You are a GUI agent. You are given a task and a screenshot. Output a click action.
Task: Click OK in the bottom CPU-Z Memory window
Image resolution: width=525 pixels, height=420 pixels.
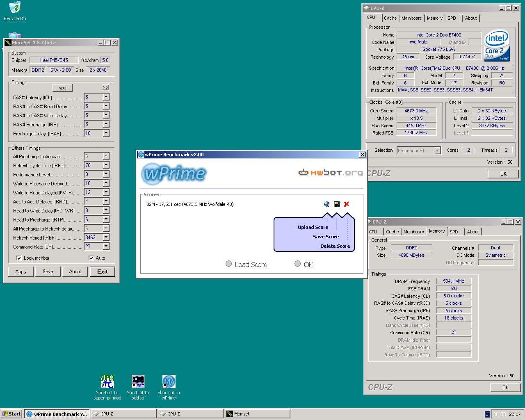pyautogui.click(x=505, y=388)
